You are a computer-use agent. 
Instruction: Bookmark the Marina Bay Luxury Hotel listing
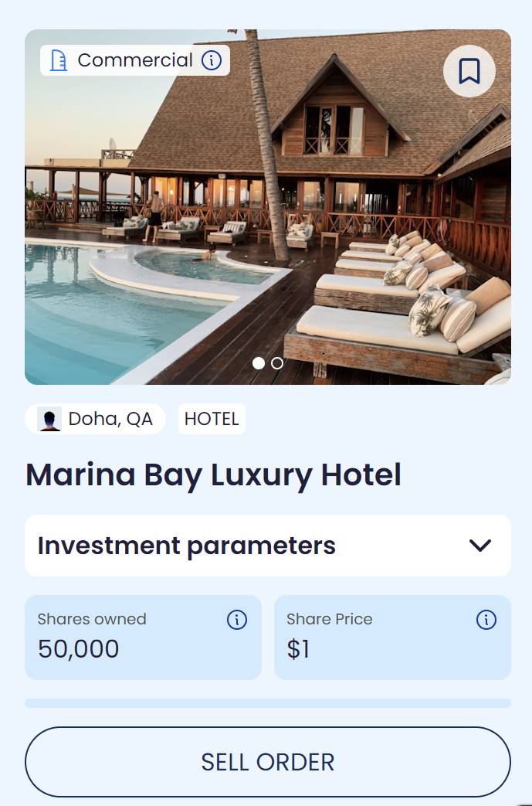pos(469,71)
